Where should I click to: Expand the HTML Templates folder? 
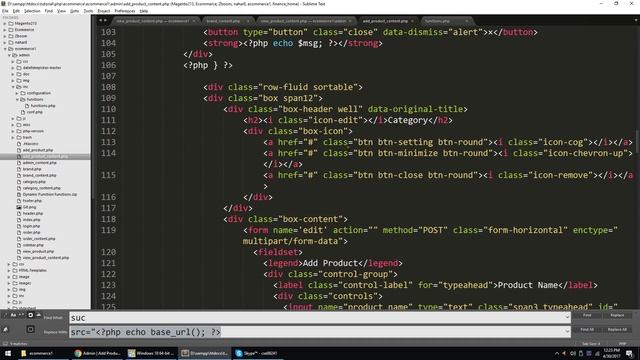pyautogui.click(x=9, y=271)
